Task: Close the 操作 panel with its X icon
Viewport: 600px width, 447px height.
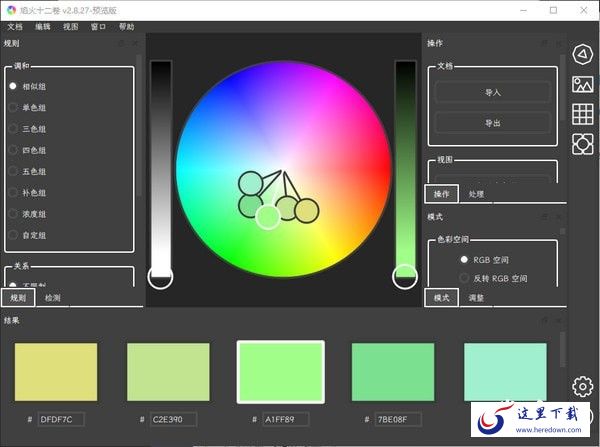Action: [560, 44]
